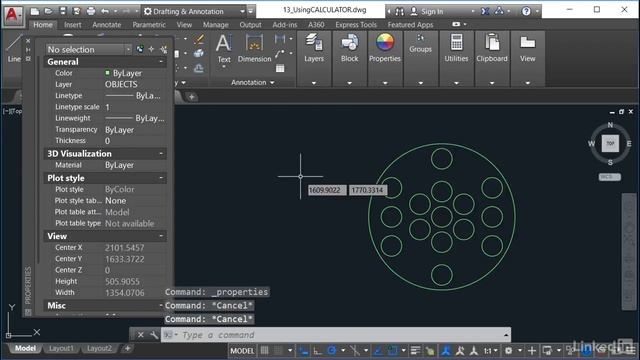
Task: Switch to the Annotate ribbon tab
Action: point(107,25)
